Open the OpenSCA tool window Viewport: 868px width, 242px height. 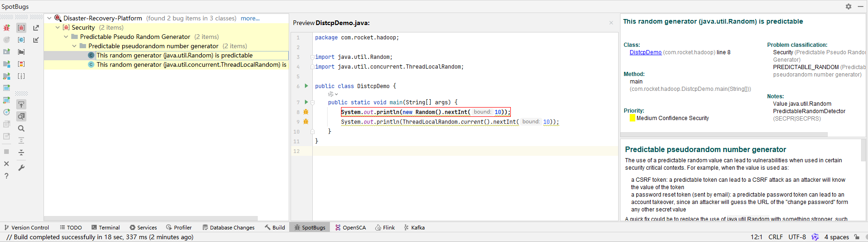(350, 228)
